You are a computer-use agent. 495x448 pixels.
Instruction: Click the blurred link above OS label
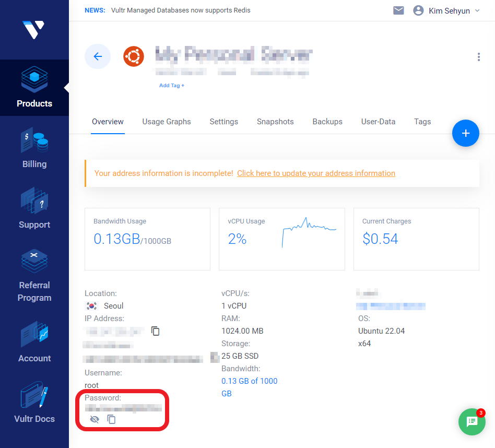point(391,306)
